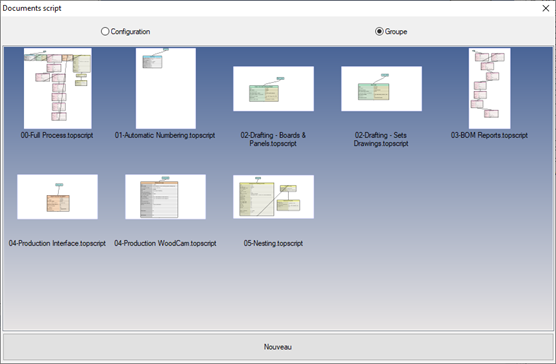Screen dimensions: 556x364
Task: Select the Groupe radio button
Action: [x=379, y=32]
